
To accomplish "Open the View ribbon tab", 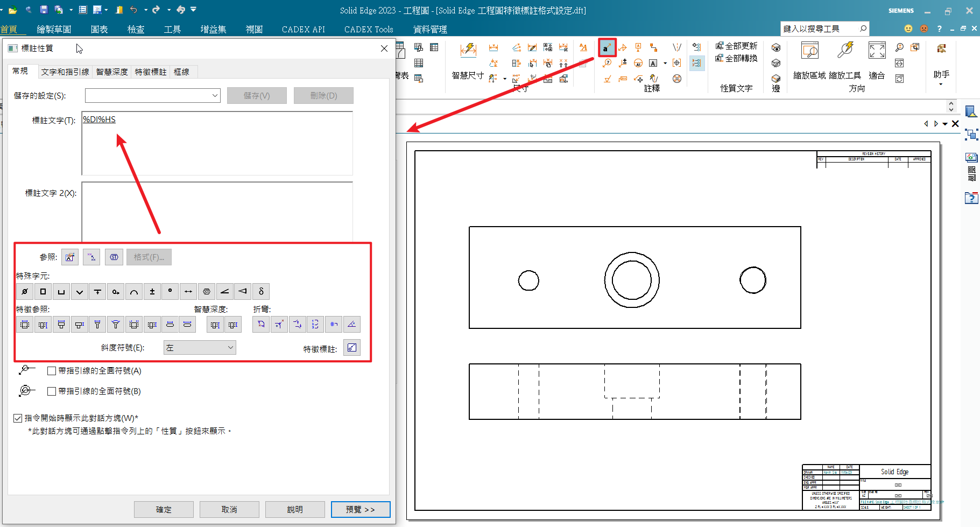I will point(254,29).
